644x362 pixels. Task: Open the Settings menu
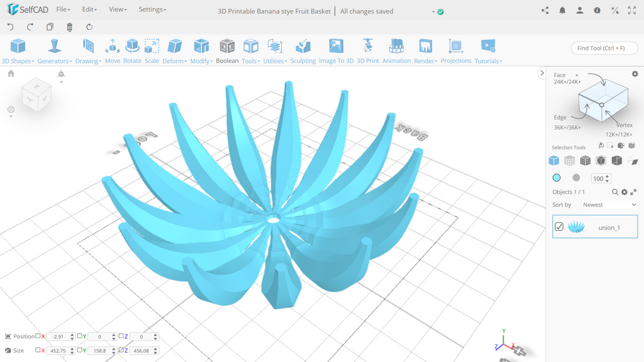tap(152, 9)
